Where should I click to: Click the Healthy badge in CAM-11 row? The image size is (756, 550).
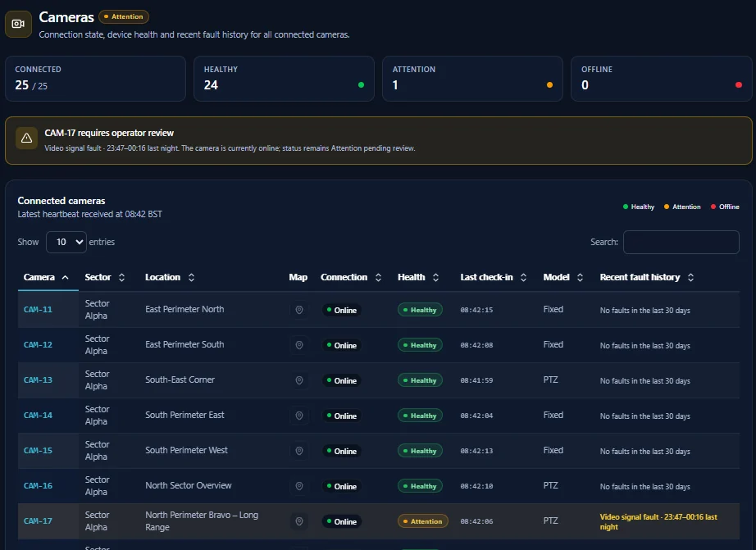pos(420,310)
